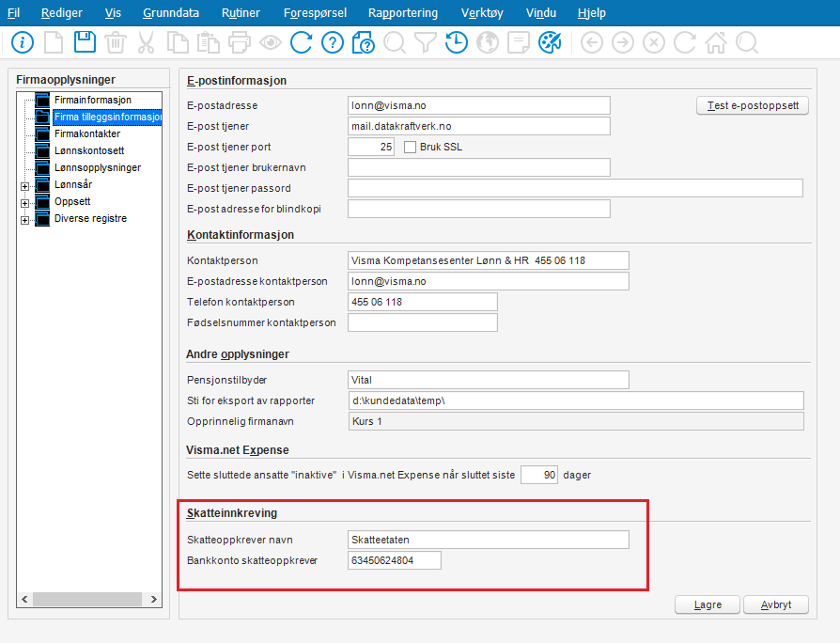Open the Vindu menu
The width and height of the screenshot is (840, 643).
(540, 13)
